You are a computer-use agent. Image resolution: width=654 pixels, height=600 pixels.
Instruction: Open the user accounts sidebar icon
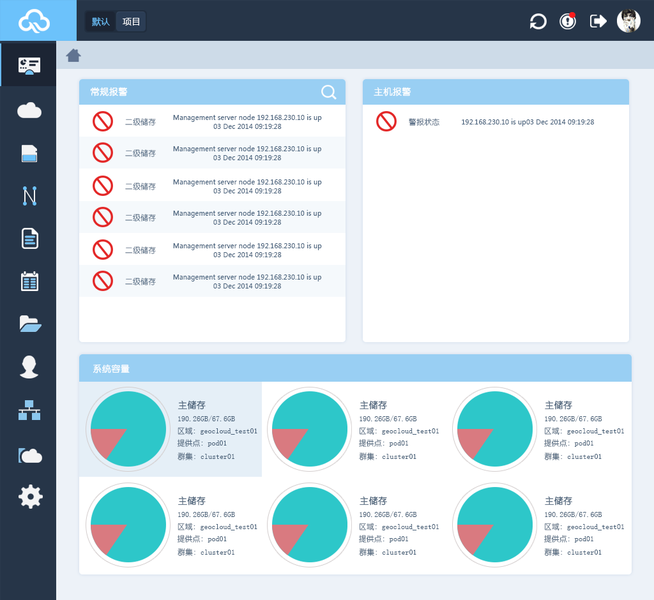[29, 367]
